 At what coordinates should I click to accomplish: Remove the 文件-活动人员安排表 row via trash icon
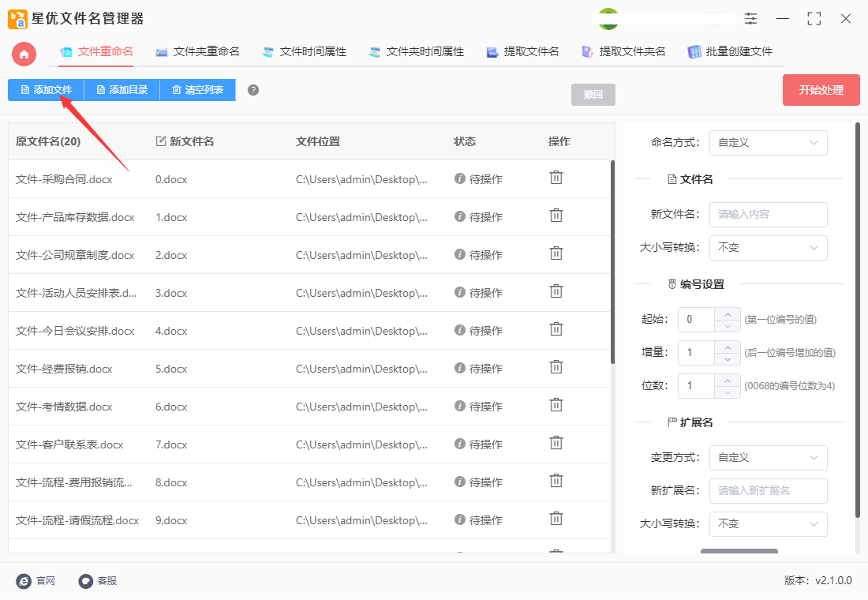[x=556, y=291]
